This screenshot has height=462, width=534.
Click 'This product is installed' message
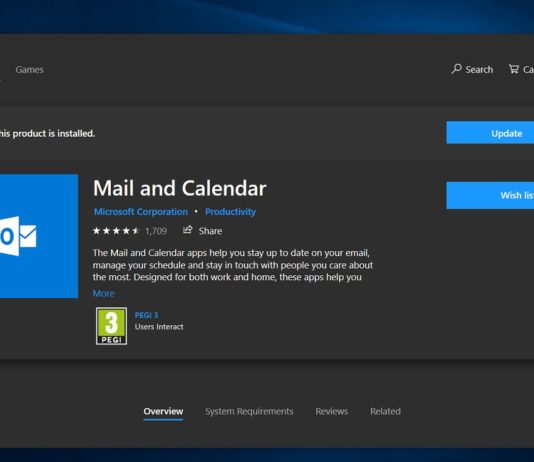(x=47, y=133)
